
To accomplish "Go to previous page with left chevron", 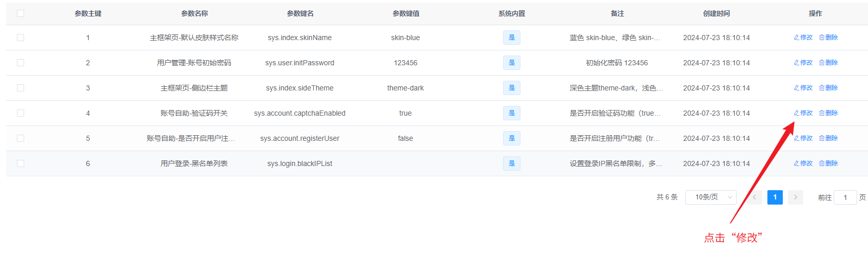I will (x=755, y=197).
